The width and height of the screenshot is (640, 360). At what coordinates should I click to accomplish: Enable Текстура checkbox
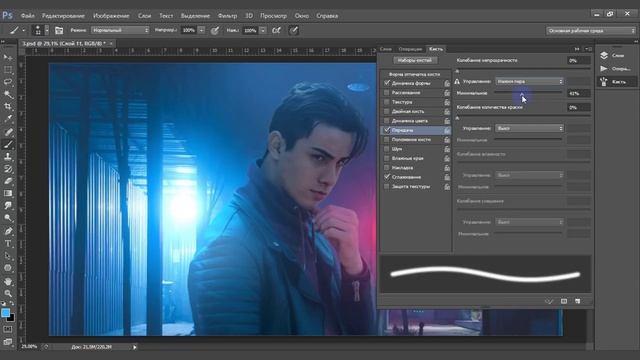tap(387, 102)
